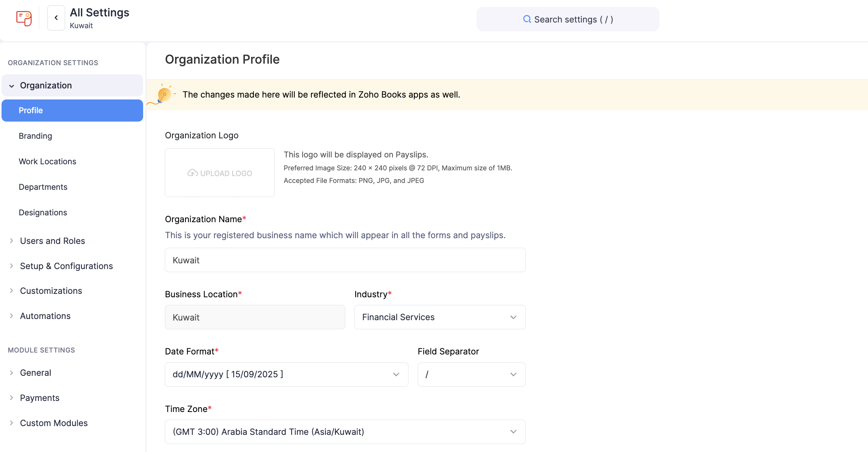
Task: Click the back arrow beside All Settings
Action: 56,18
